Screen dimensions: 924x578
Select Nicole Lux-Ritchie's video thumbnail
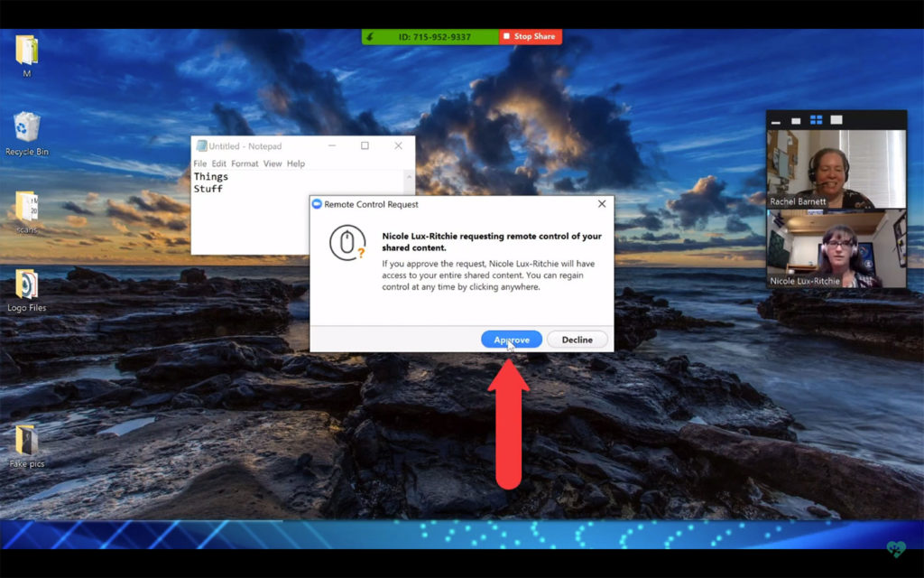pyautogui.click(x=836, y=250)
